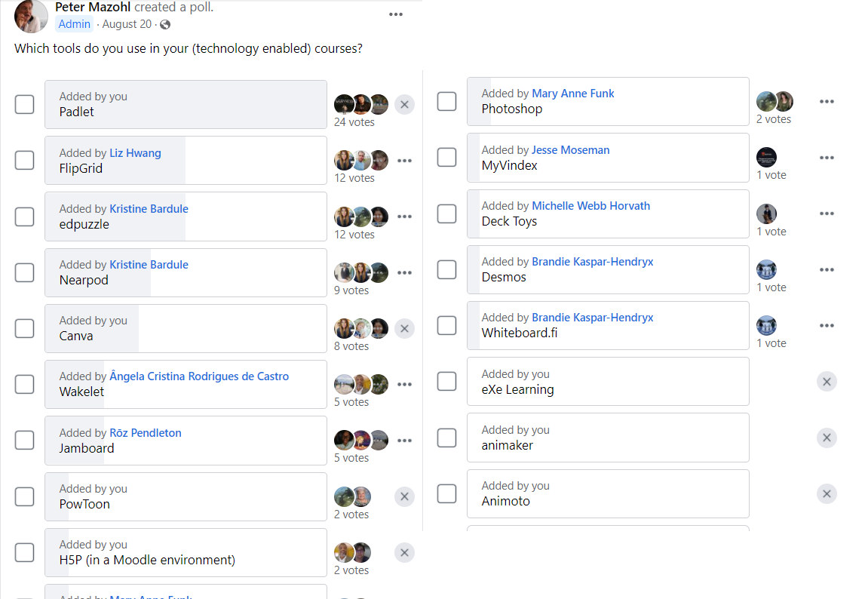Viewport: 868px width, 599px height.
Task: Open Rōz Pendleton's profile link
Action: (146, 433)
